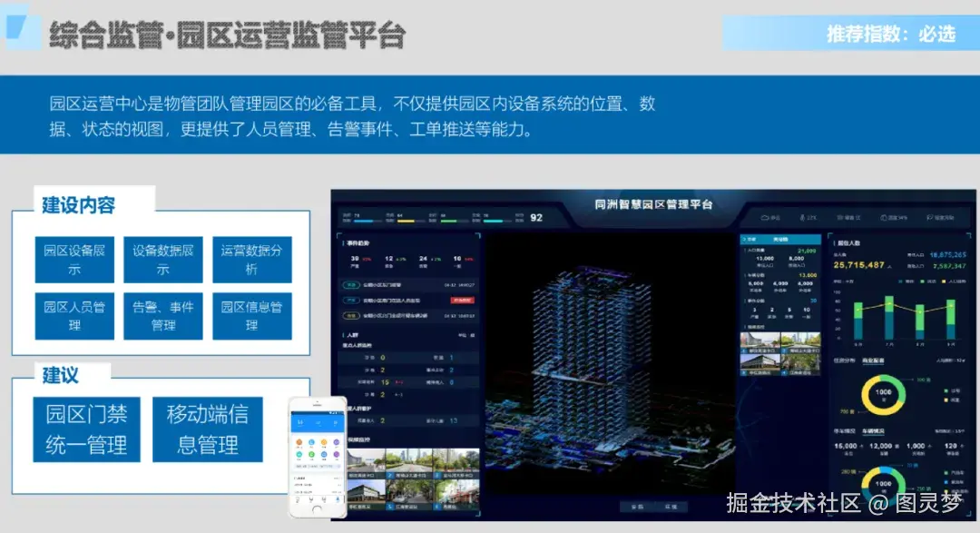Click the 安防 button at the bottom right
Image resolution: width=980 pixels, height=533 pixels.
[x=638, y=507]
